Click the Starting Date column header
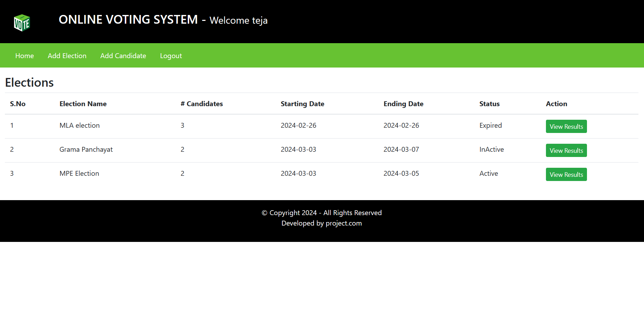Viewport: 644px width, 323px height. (x=302, y=104)
